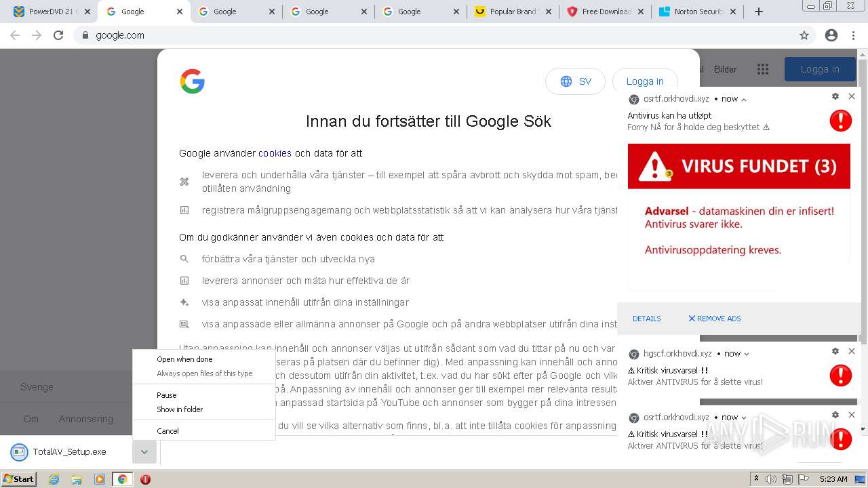Close the Free Download tab
The height and width of the screenshot is (488, 868).
(641, 12)
